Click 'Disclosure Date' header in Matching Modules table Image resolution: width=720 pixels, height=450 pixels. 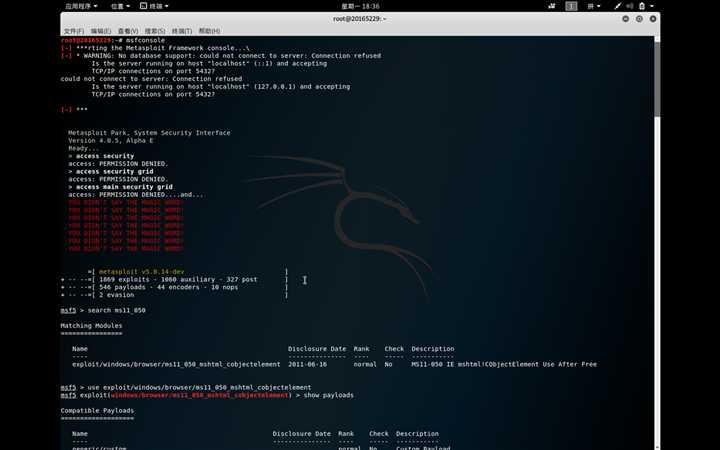pos(317,349)
